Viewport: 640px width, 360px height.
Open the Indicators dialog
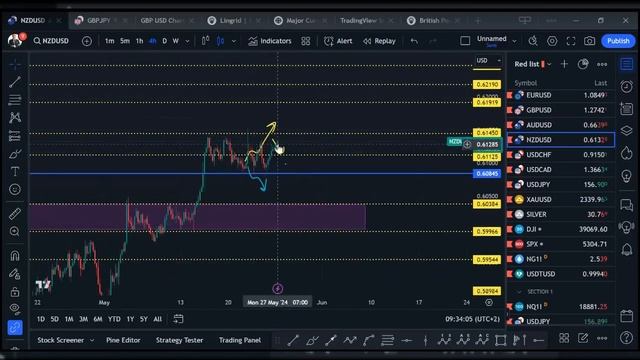[x=270, y=41]
